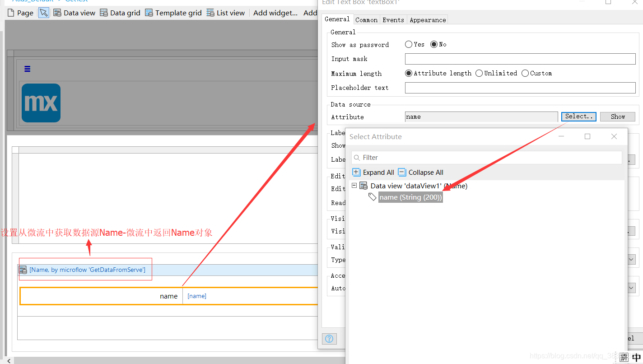Click the Show attribute button
643x364 pixels.
(618, 117)
